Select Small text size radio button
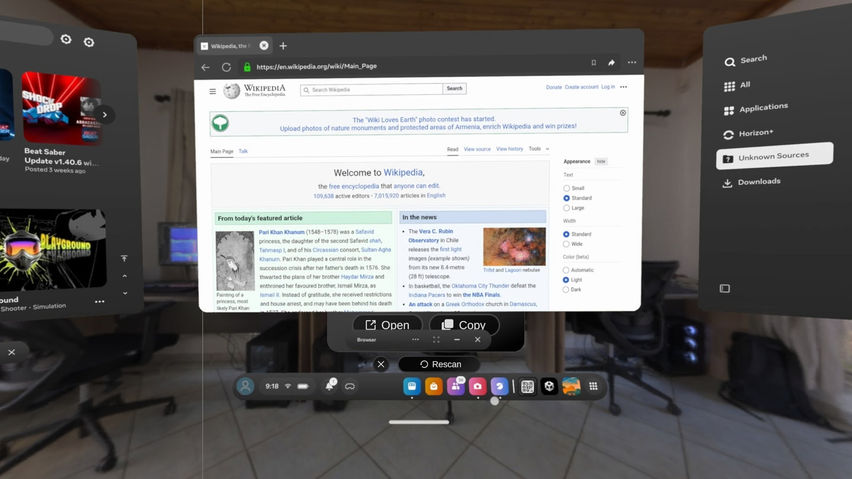The image size is (852, 479). [566, 188]
